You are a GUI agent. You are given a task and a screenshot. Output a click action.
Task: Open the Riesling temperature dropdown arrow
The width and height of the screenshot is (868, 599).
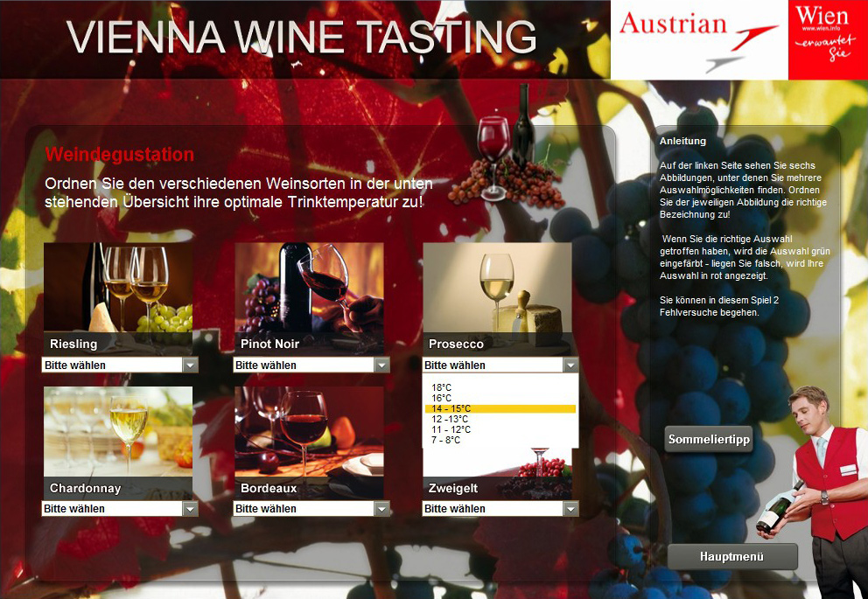click(x=190, y=365)
